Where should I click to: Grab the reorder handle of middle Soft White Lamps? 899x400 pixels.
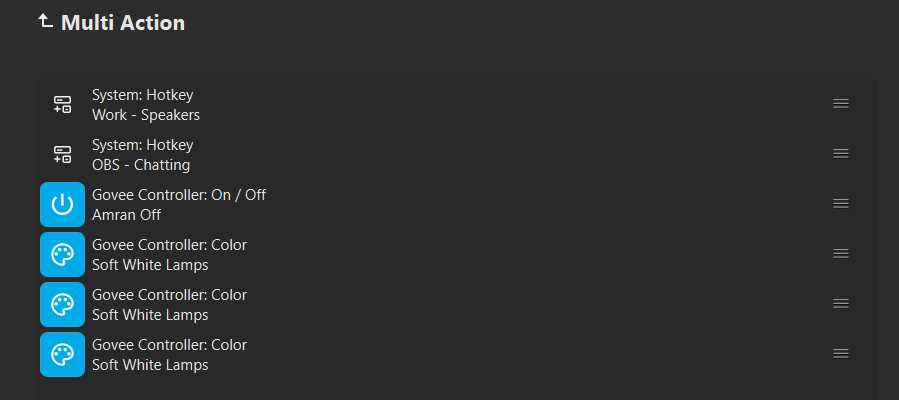point(841,304)
